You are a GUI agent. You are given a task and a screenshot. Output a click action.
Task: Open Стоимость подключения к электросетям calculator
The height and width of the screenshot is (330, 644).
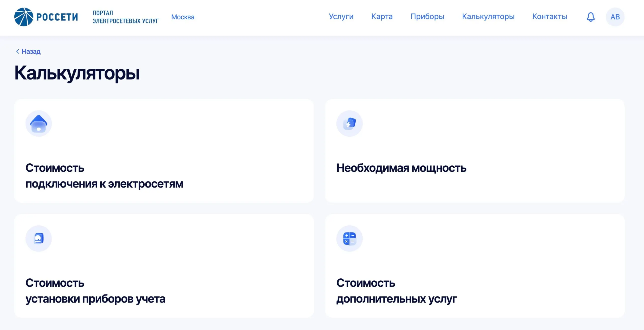(x=104, y=176)
